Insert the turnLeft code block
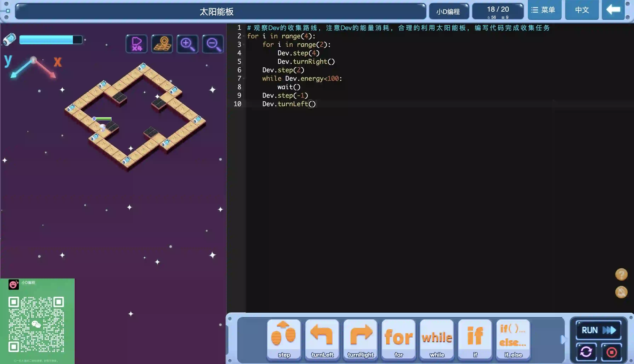 click(322, 339)
